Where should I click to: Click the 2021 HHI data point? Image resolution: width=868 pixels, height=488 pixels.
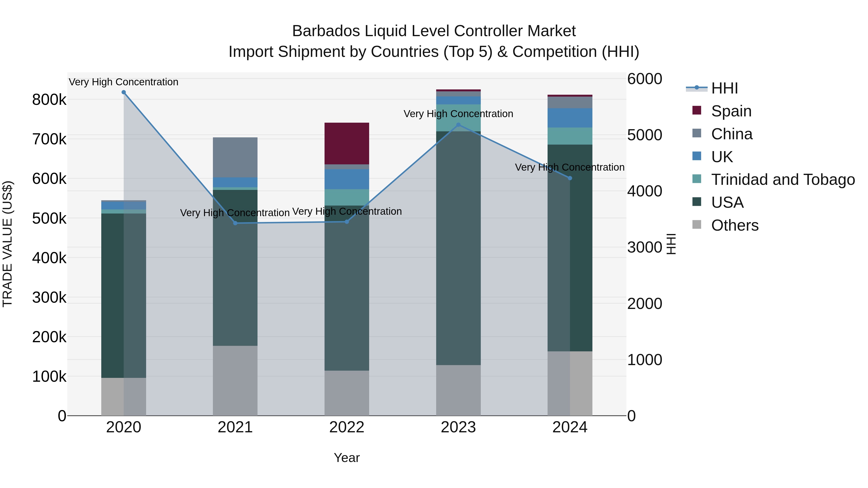235,223
